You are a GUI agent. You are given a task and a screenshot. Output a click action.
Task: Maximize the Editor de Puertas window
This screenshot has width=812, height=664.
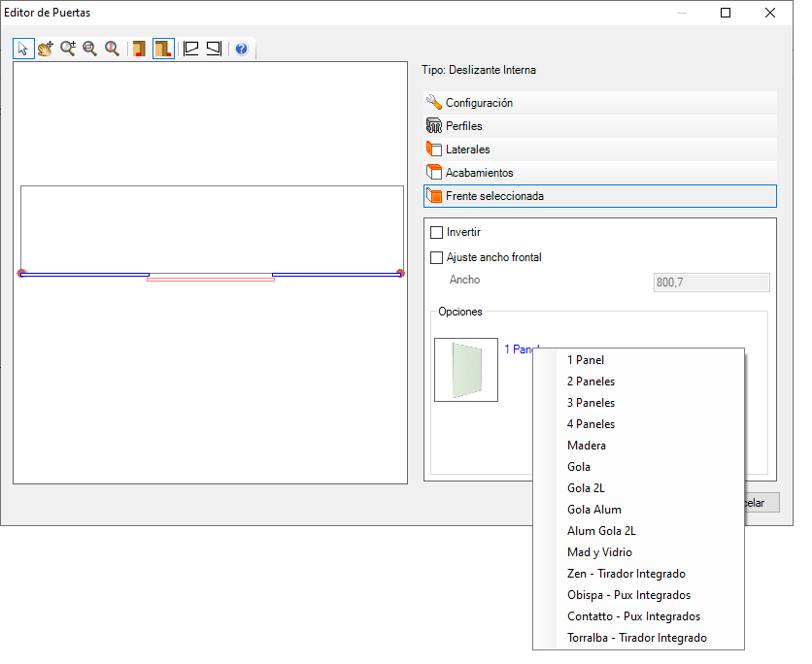point(726,13)
